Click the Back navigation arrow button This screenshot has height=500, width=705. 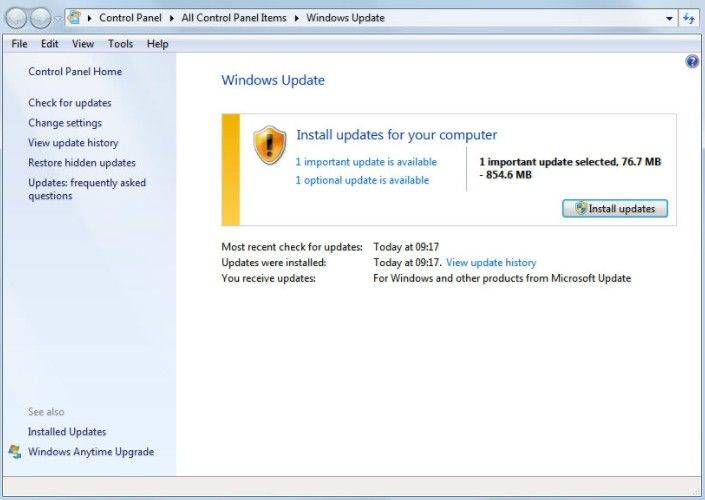(x=16, y=18)
